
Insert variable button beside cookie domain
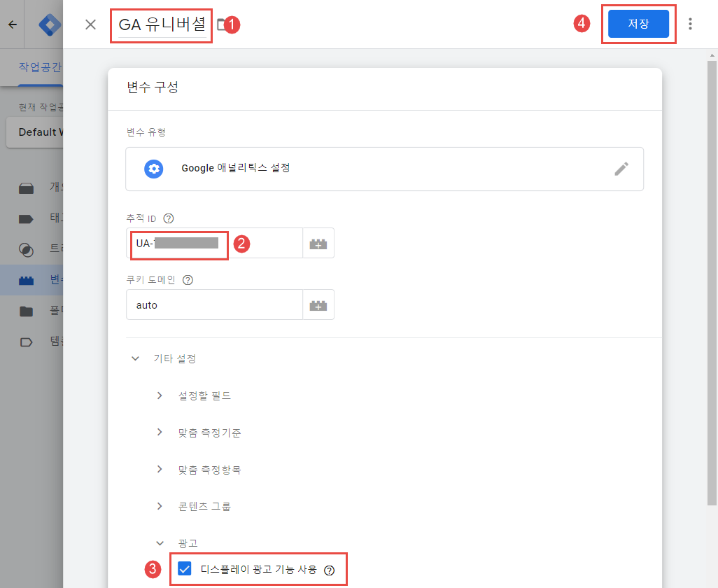pyautogui.click(x=318, y=304)
